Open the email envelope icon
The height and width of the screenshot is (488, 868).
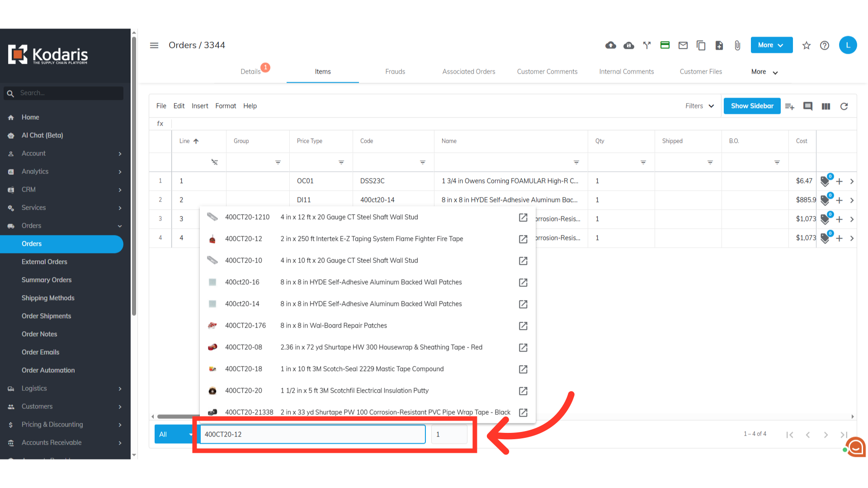point(683,45)
